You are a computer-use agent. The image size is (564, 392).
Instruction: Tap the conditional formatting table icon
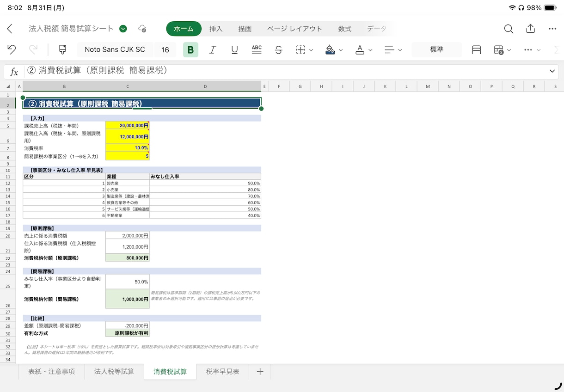click(x=498, y=49)
